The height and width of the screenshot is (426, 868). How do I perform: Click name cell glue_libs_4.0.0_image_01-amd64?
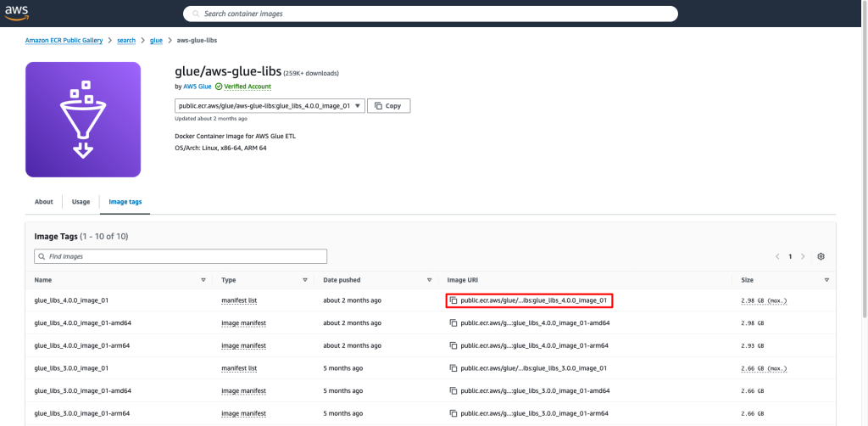click(82, 323)
